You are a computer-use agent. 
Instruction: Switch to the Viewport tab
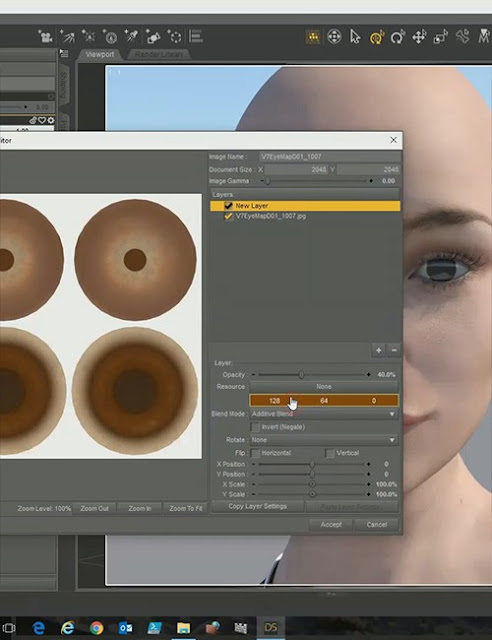tap(100, 54)
